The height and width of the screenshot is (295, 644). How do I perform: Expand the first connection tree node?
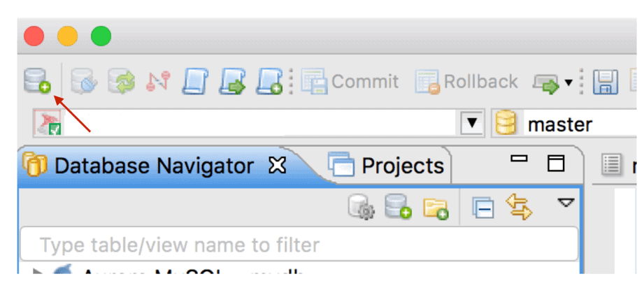click(x=38, y=271)
